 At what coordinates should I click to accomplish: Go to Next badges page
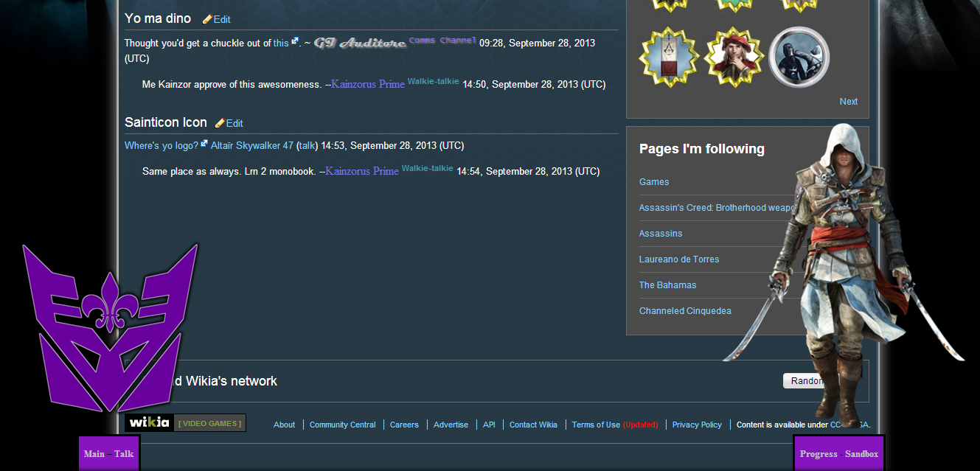[x=849, y=102]
